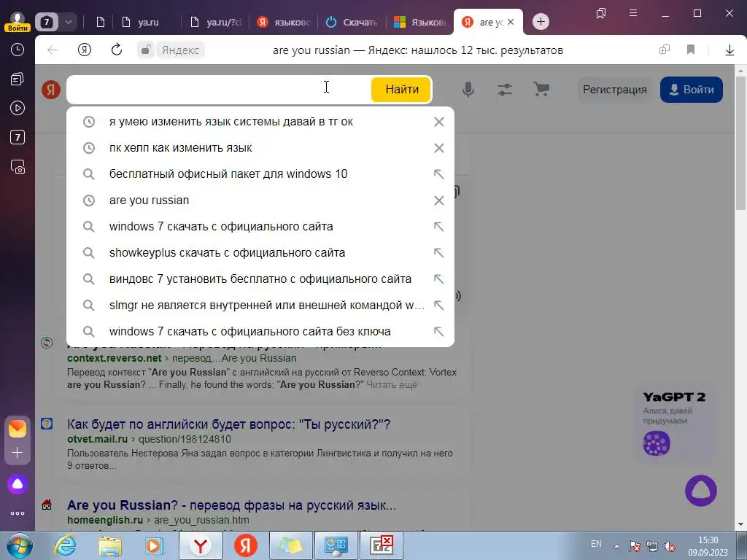Select suggestion 'are you russian'

point(260,201)
